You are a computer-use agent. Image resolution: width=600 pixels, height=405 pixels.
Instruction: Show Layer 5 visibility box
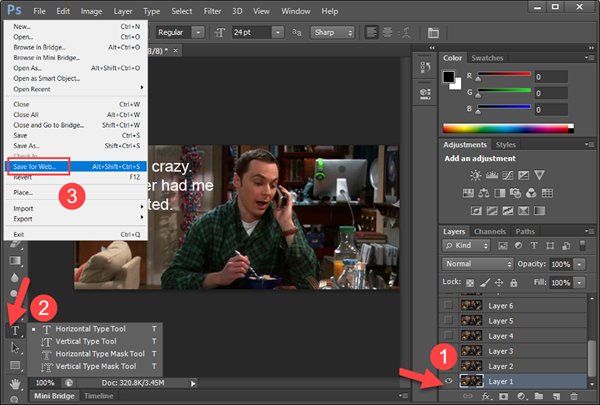tap(448, 320)
